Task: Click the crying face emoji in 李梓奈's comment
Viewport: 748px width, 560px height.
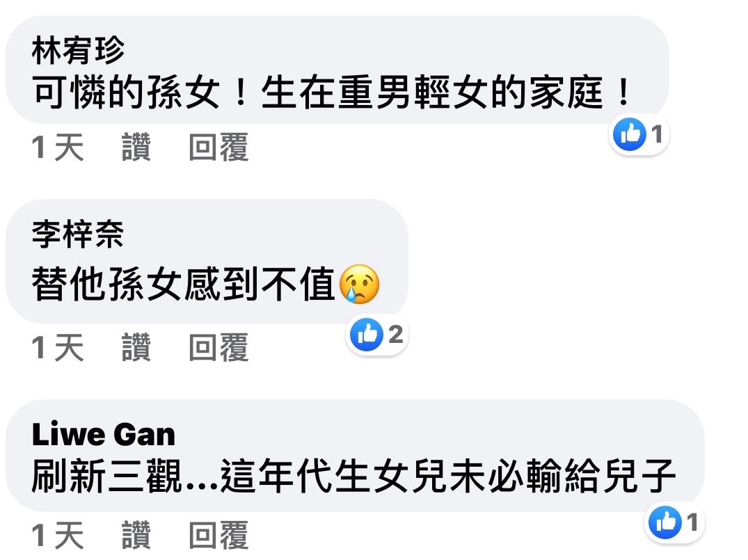Action: point(359,285)
